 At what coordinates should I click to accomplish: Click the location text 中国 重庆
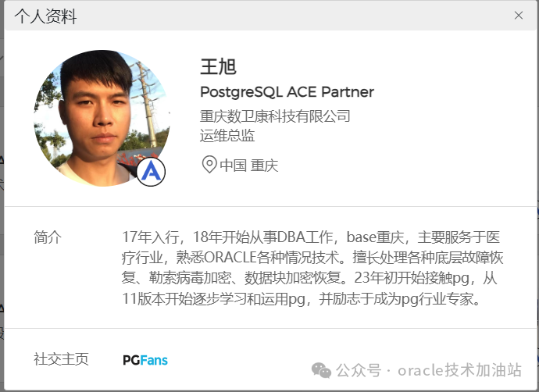point(249,166)
